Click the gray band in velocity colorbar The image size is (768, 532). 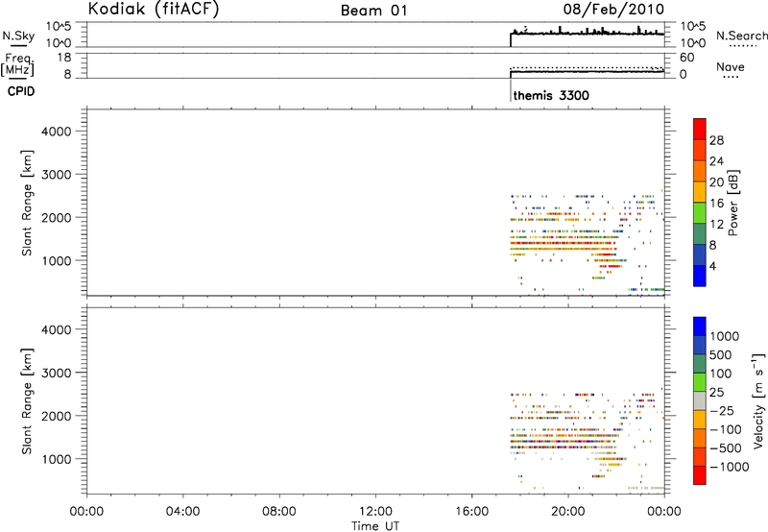click(700, 401)
